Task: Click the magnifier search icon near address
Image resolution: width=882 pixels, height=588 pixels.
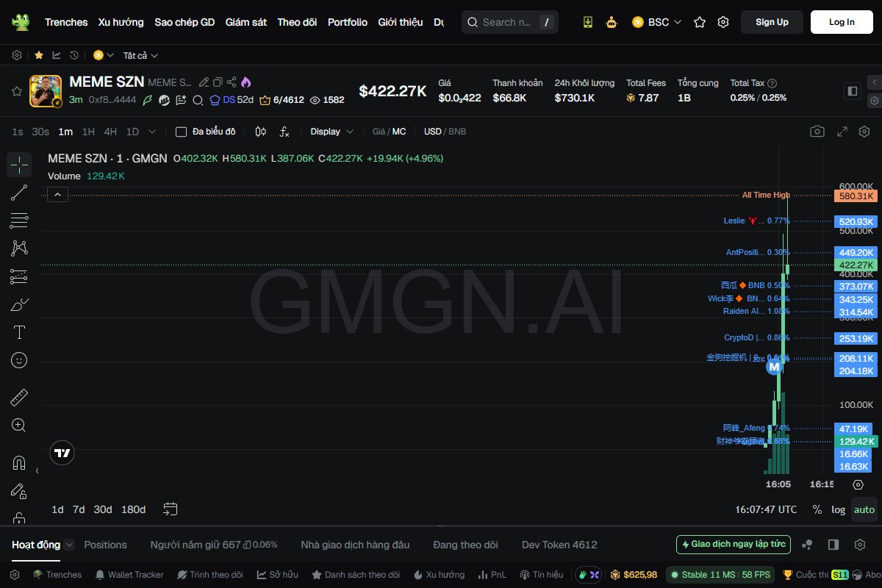Action: (198, 100)
